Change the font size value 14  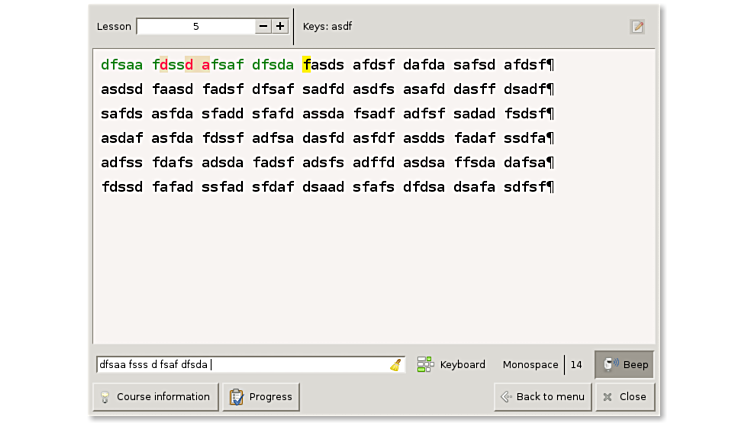pyautogui.click(x=576, y=365)
